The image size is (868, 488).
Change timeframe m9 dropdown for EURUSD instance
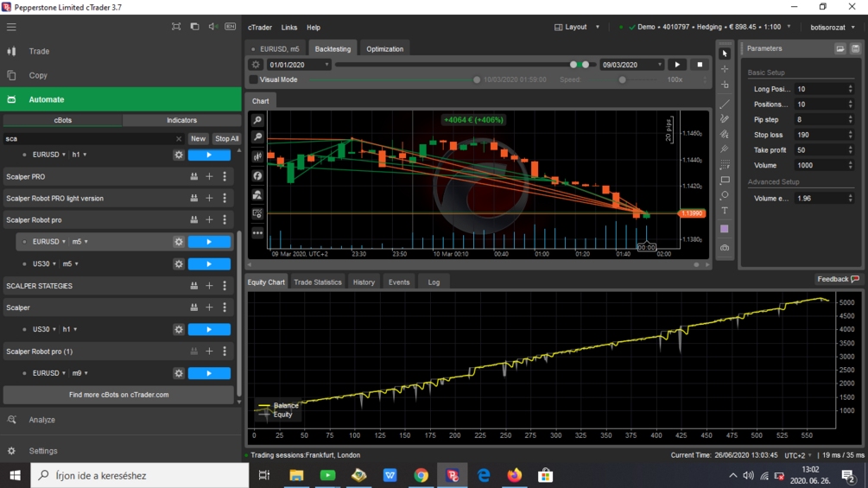click(80, 373)
